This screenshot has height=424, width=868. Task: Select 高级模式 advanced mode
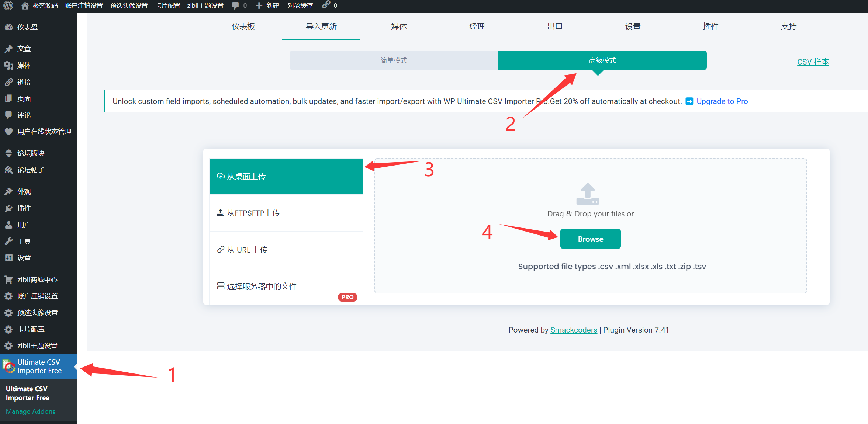click(602, 60)
